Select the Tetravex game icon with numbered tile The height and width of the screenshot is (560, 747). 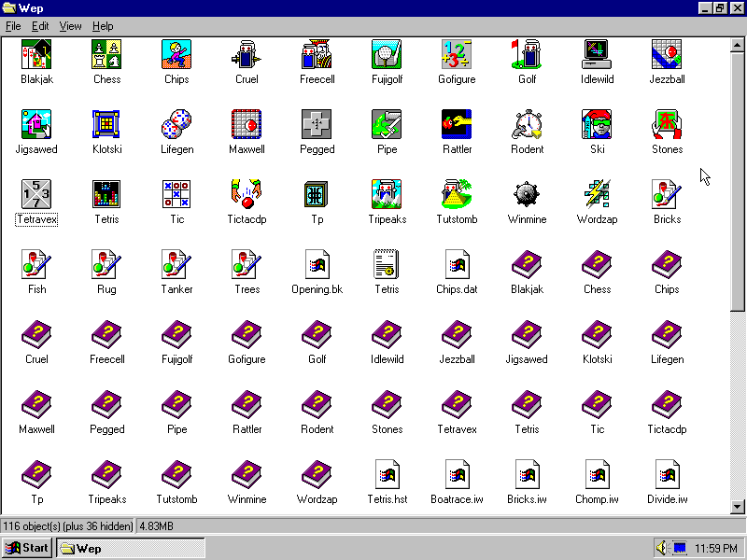(36, 194)
